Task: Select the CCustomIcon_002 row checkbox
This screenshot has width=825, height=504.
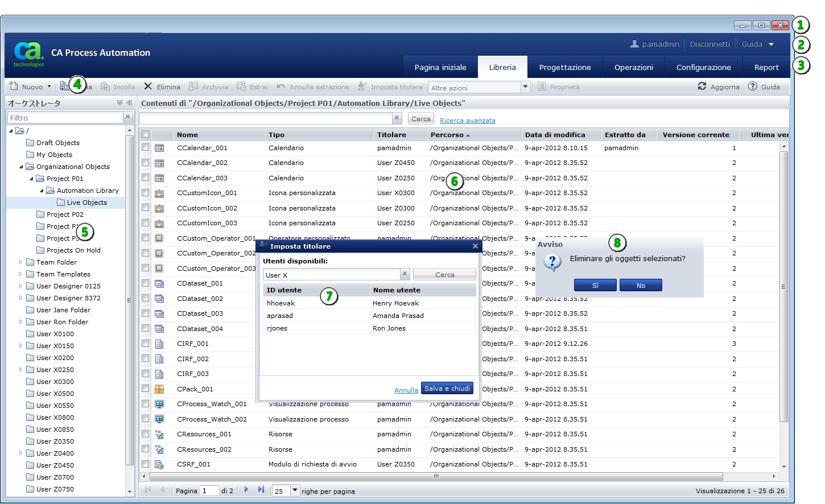Action: point(146,208)
